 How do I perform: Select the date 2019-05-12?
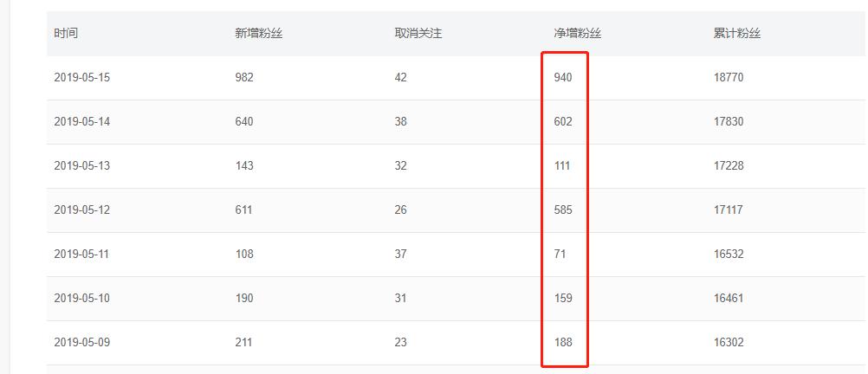click(x=82, y=210)
